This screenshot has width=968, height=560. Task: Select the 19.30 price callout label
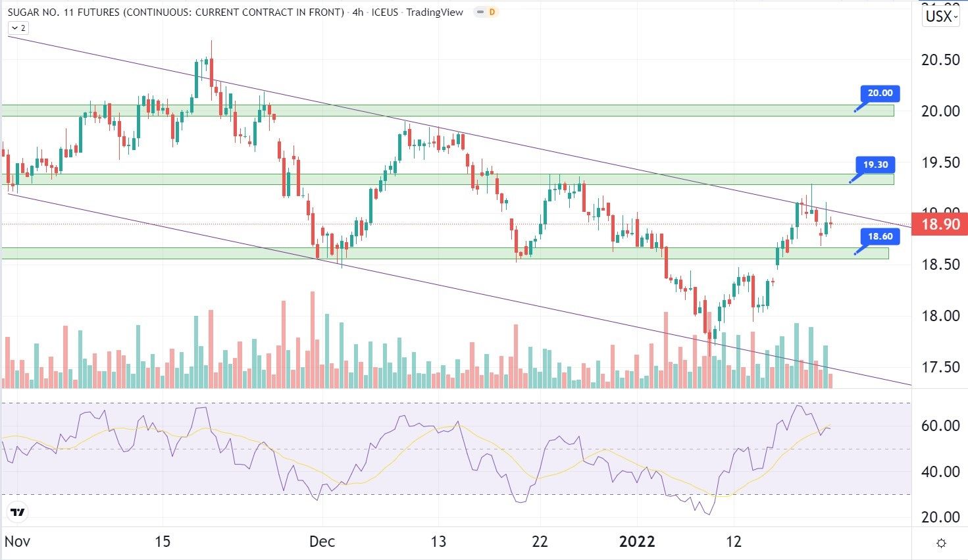coord(875,165)
